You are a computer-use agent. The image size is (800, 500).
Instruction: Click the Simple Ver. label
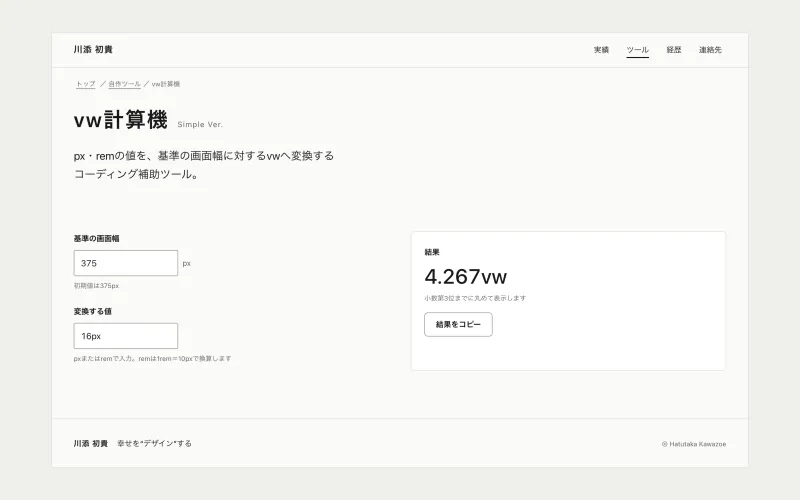200,124
